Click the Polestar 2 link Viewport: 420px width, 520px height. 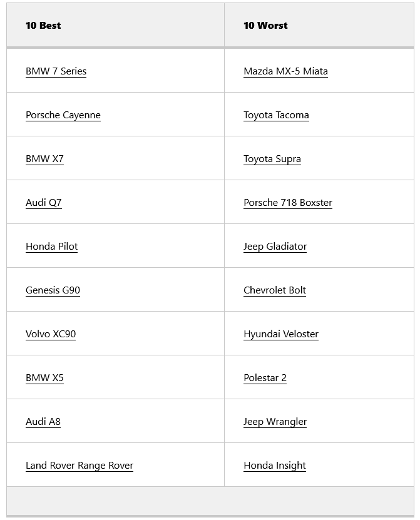click(x=265, y=378)
